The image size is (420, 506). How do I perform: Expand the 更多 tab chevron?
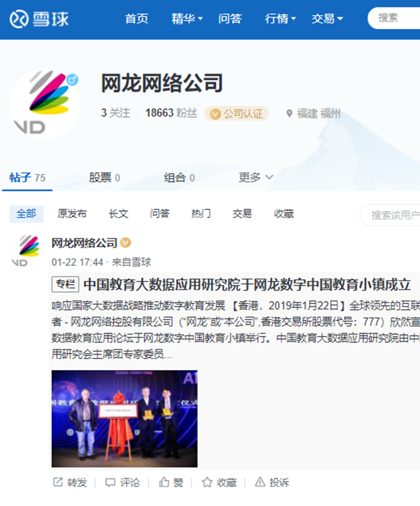point(270,177)
